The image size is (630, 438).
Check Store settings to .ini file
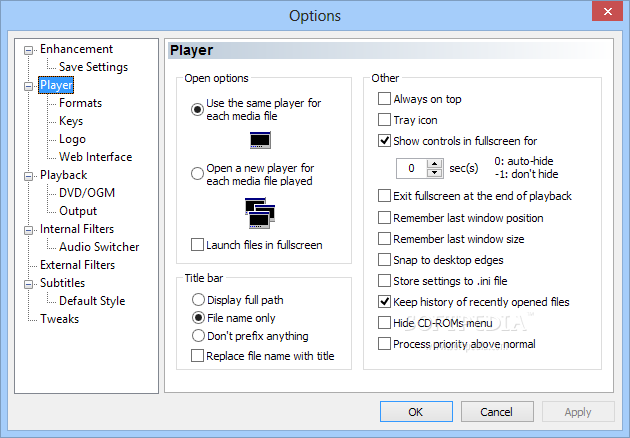384,280
